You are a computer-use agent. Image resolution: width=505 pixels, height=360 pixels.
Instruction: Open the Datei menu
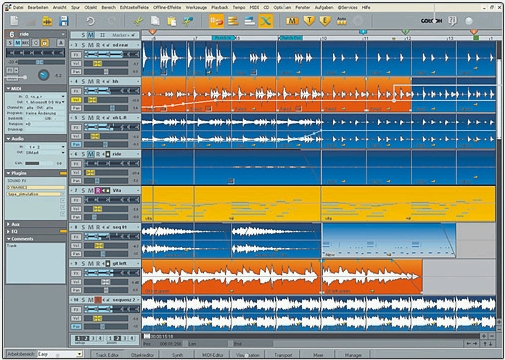(x=18, y=7)
